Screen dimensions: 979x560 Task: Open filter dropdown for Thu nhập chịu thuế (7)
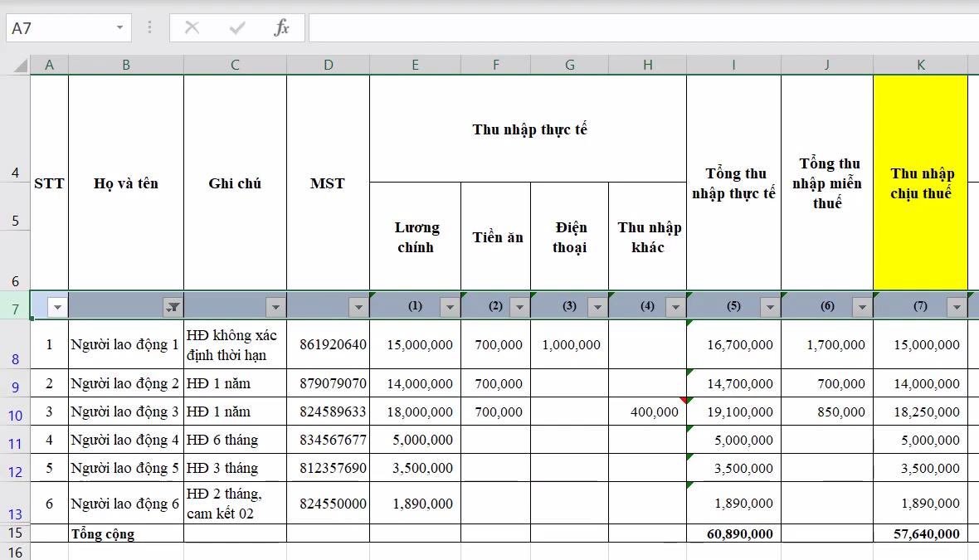pyautogui.click(x=957, y=307)
